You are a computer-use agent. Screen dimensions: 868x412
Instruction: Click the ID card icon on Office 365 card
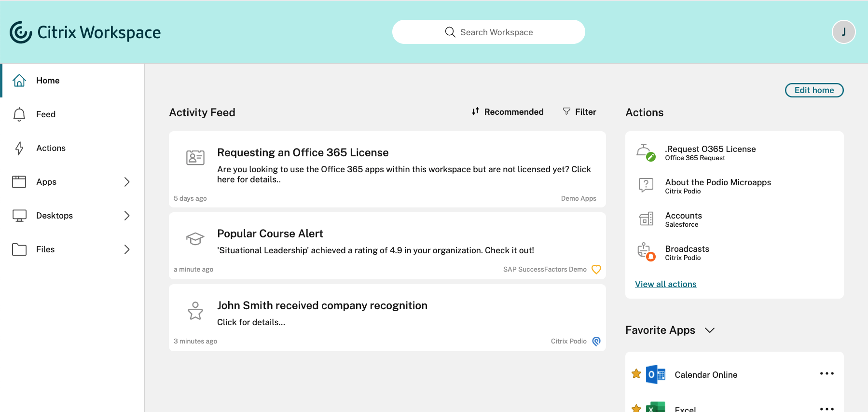click(195, 157)
